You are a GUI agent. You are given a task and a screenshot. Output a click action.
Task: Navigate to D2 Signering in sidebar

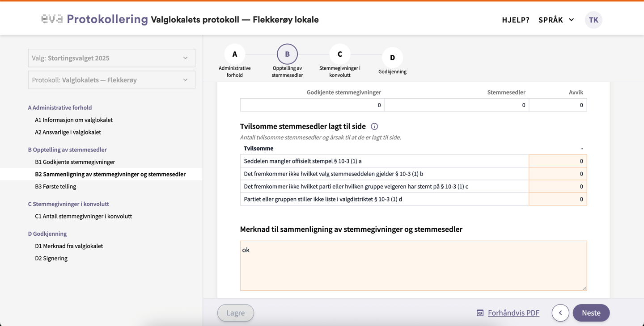[51, 258]
